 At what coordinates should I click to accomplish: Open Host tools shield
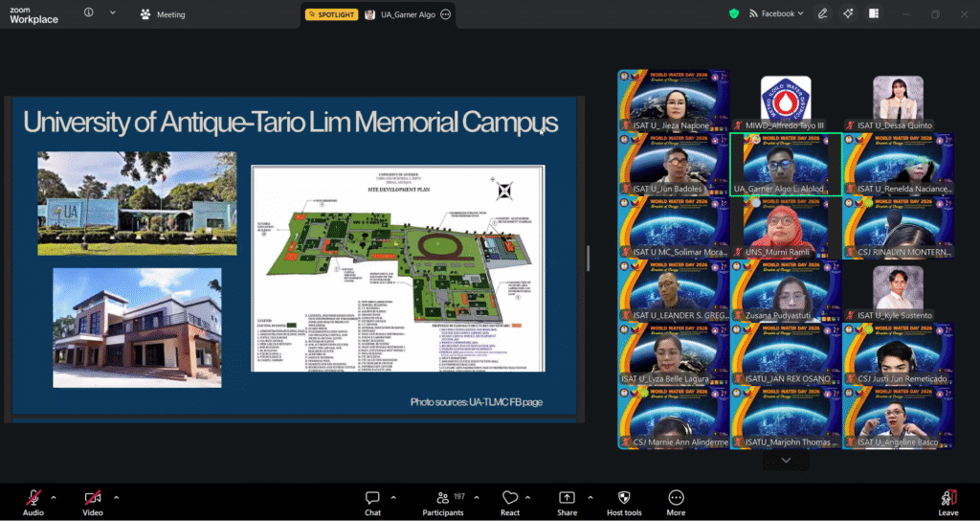tap(624, 498)
